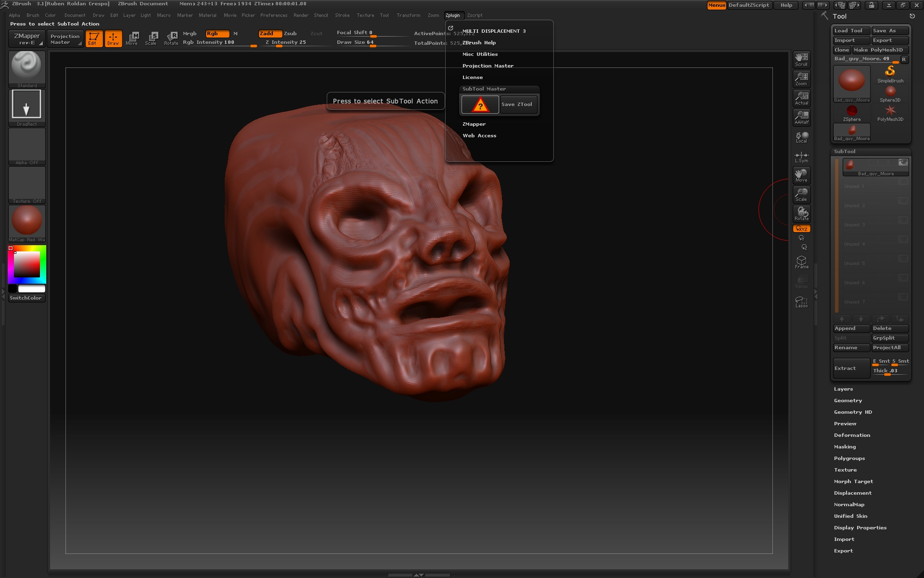Click the Scroll canvas icon
The width and height of the screenshot is (924, 578).
(x=801, y=60)
